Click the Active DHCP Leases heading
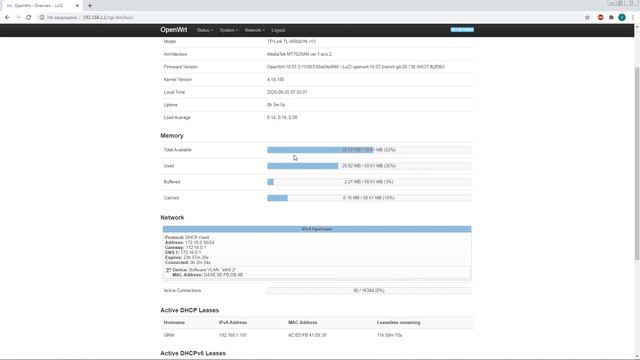 [x=189, y=310]
